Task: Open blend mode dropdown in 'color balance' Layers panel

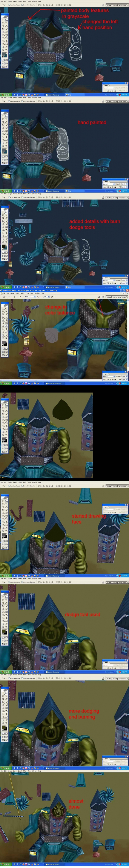Action: pyautogui.click(x=109, y=376)
